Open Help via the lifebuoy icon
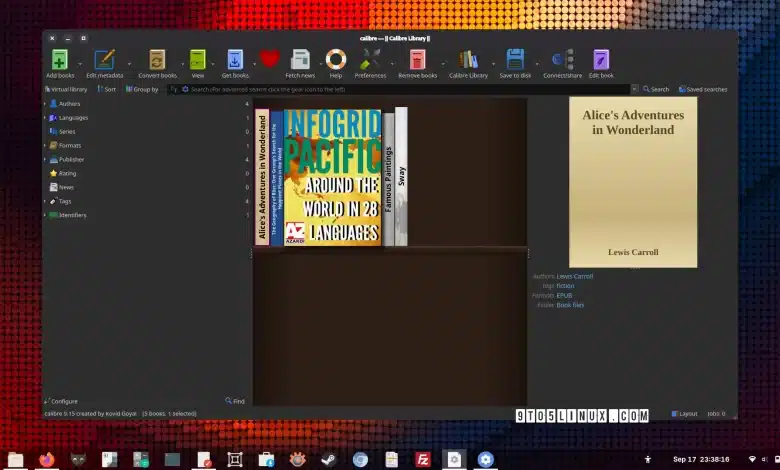The image size is (780, 470). tap(336, 60)
